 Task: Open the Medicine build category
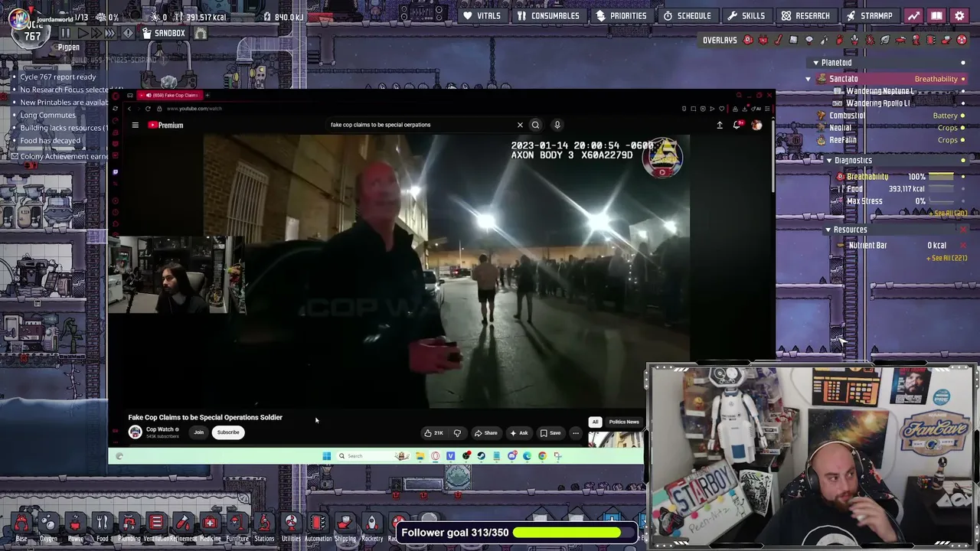pyautogui.click(x=210, y=526)
